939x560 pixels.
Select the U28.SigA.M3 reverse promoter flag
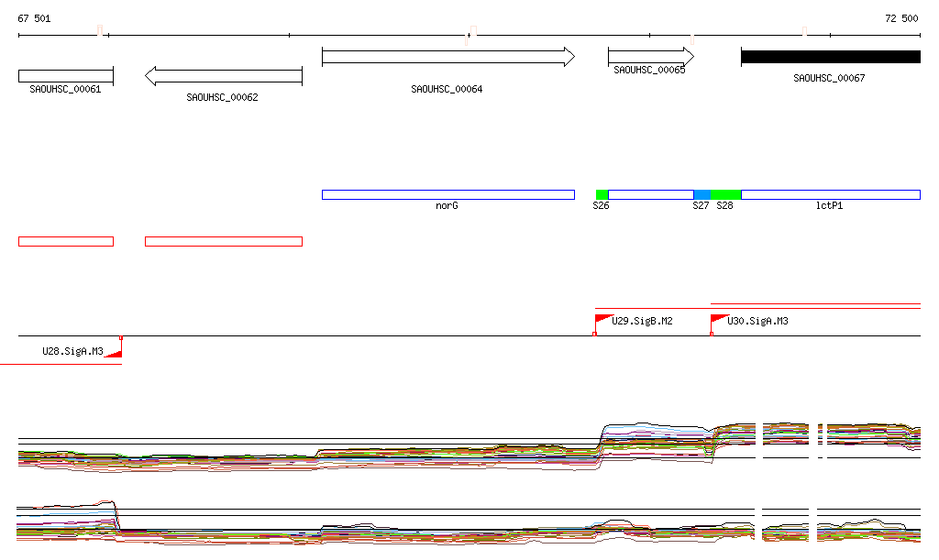(114, 347)
